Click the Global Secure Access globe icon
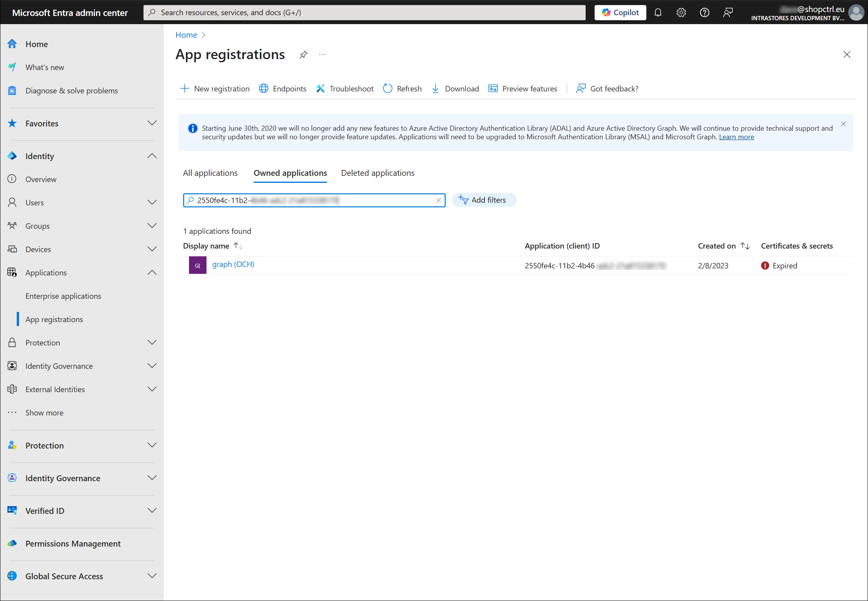The image size is (868, 601). tap(12, 576)
